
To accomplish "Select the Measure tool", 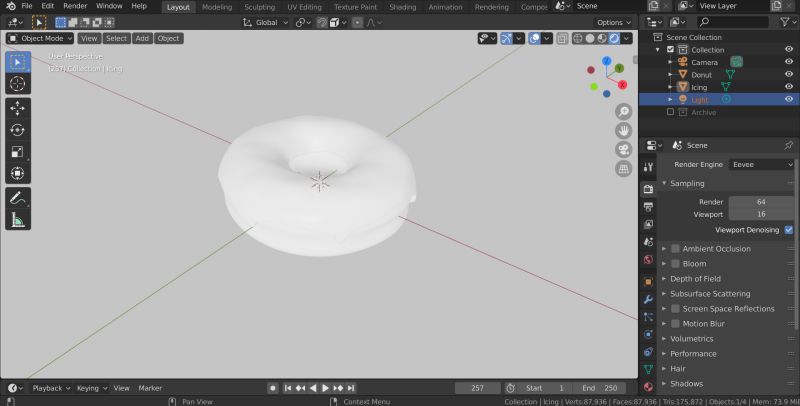I will 18,219.
